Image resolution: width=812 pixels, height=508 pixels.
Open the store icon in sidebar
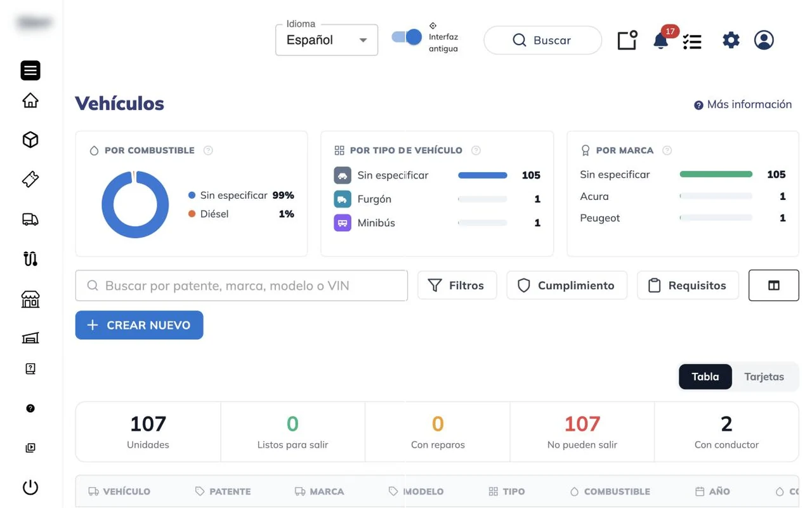coord(30,299)
